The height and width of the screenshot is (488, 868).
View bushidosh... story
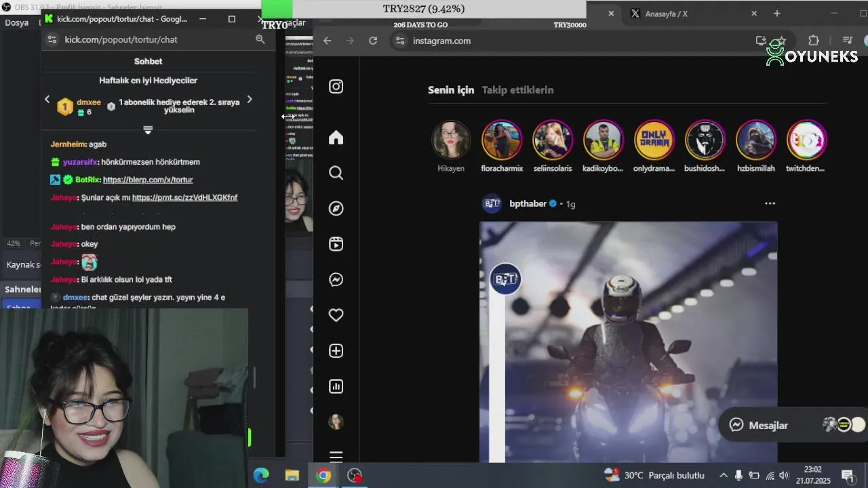point(705,140)
